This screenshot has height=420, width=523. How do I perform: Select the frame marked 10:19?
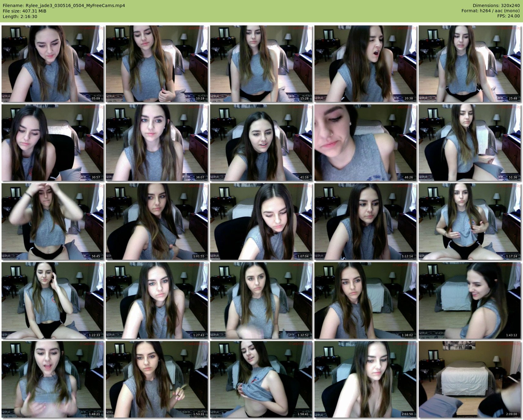pyautogui.click(x=157, y=64)
